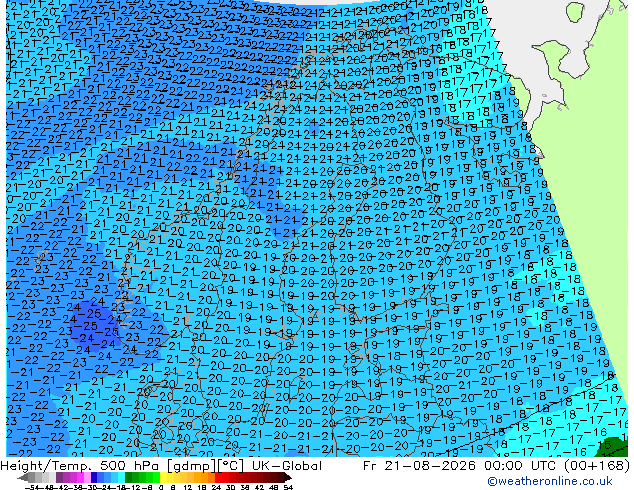
Task: Click the '[°C]' unit label in the title
Action: pos(231,466)
